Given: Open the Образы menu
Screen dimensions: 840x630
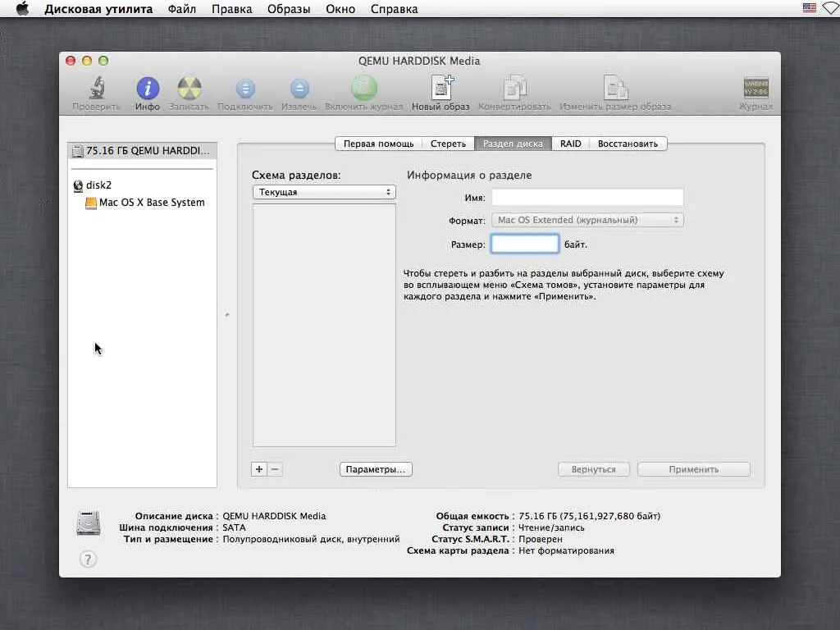Looking at the screenshot, I should coord(289,9).
